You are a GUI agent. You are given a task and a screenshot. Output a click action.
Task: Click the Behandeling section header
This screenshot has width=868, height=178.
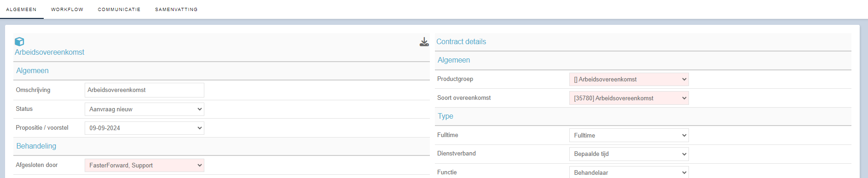pyautogui.click(x=36, y=146)
